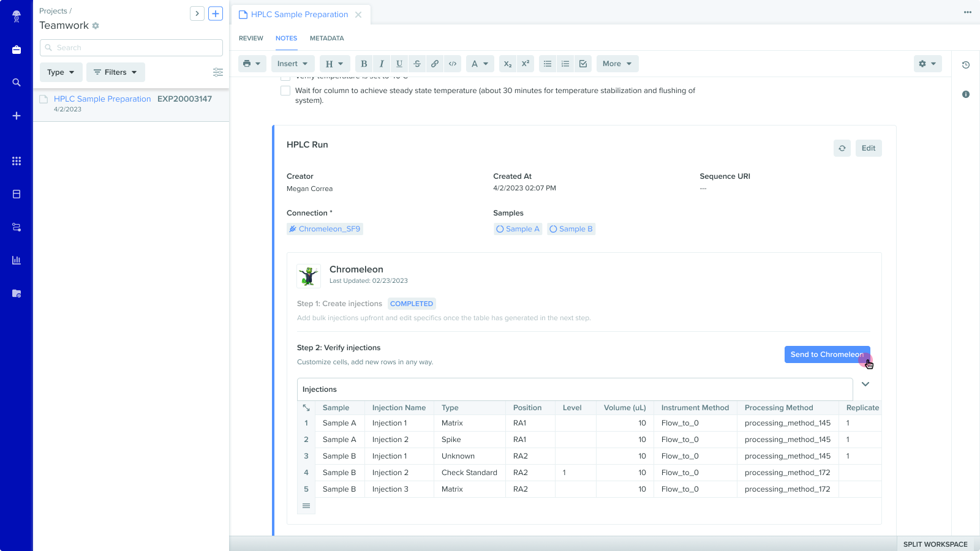Viewport: 980px width, 551px height.
Task: Apply inline code formatting icon
Action: coord(453,64)
